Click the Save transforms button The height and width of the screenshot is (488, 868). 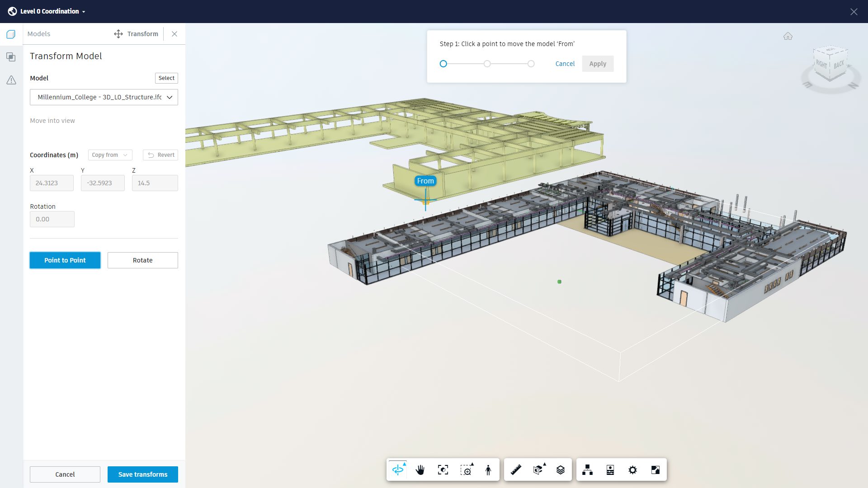click(142, 474)
